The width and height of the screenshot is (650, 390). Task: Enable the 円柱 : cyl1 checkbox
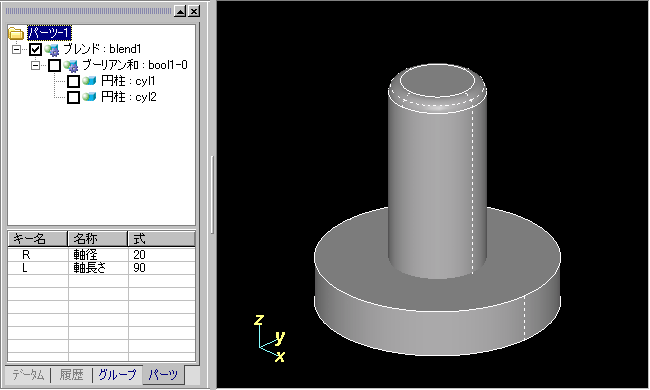[73, 81]
